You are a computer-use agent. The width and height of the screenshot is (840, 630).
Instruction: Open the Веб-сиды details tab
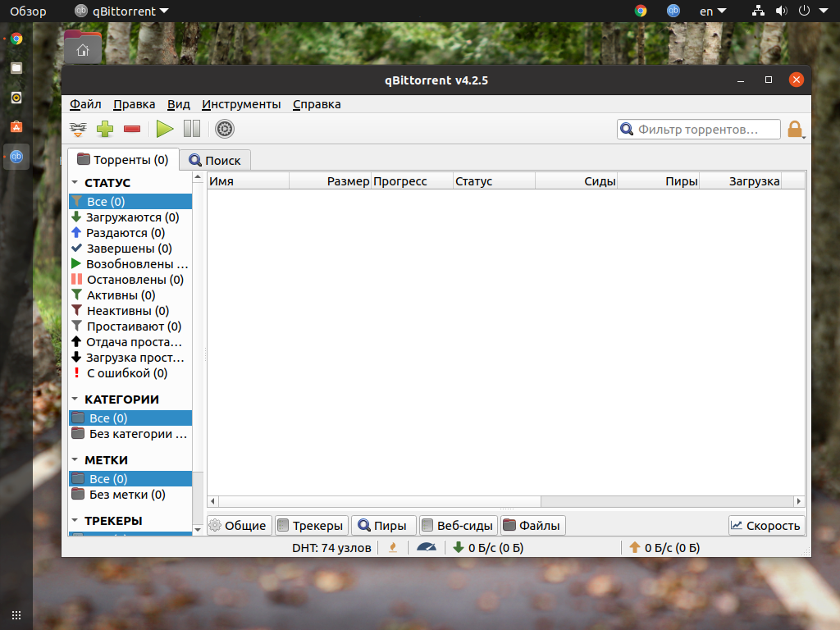coord(459,526)
